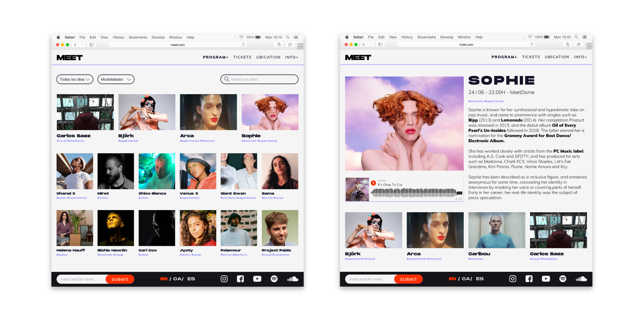Click the Helena Hauff artist name
The width and height of the screenshot is (644, 321).
[71, 250]
